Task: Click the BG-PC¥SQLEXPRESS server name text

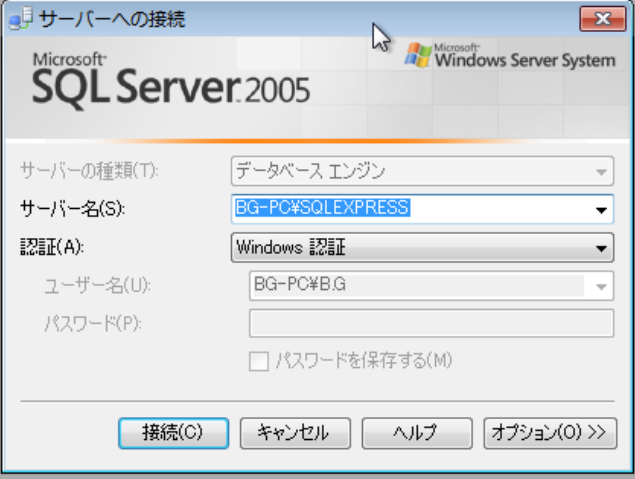Action: click(322, 208)
